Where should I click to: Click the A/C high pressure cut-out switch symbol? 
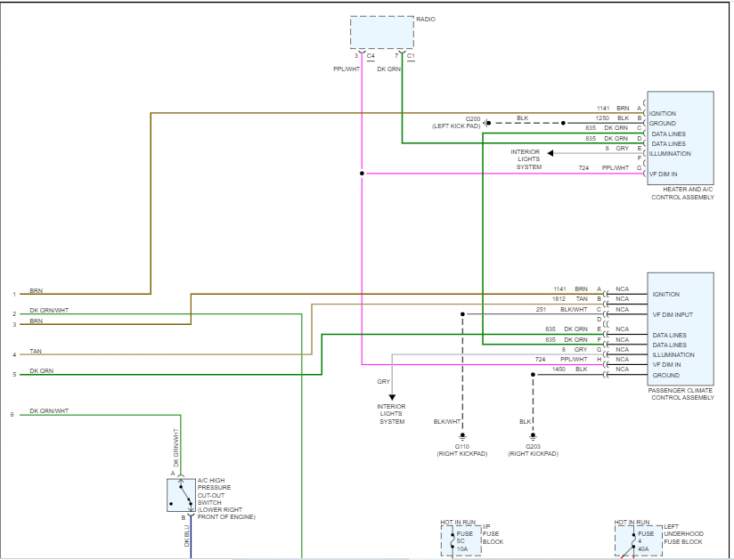click(x=181, y=495)
